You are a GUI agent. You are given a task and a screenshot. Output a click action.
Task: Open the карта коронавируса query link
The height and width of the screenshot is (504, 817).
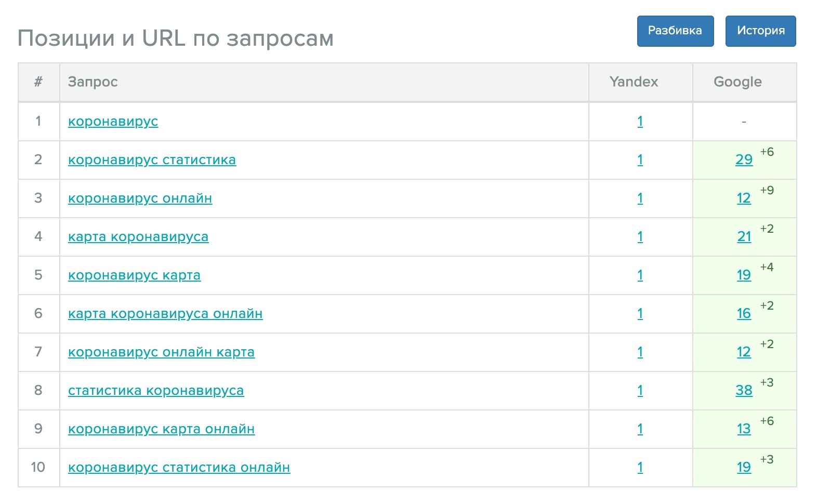click(138, 237)
